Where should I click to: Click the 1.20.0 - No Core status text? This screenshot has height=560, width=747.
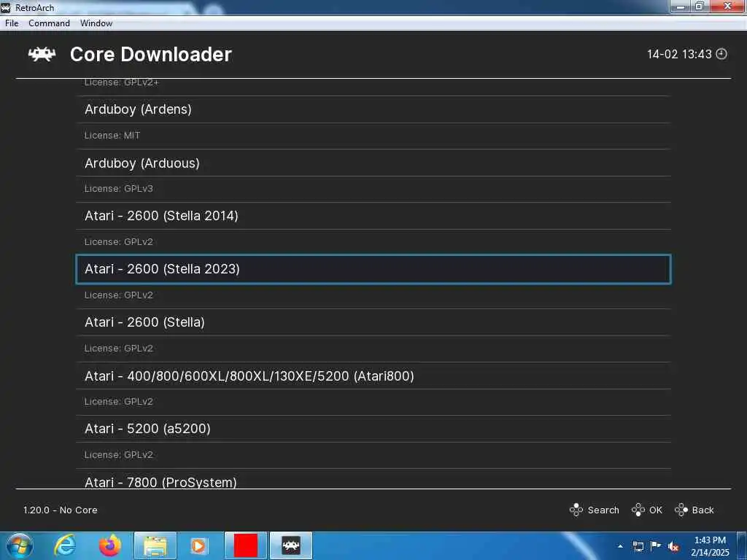(x=60, y=510)
